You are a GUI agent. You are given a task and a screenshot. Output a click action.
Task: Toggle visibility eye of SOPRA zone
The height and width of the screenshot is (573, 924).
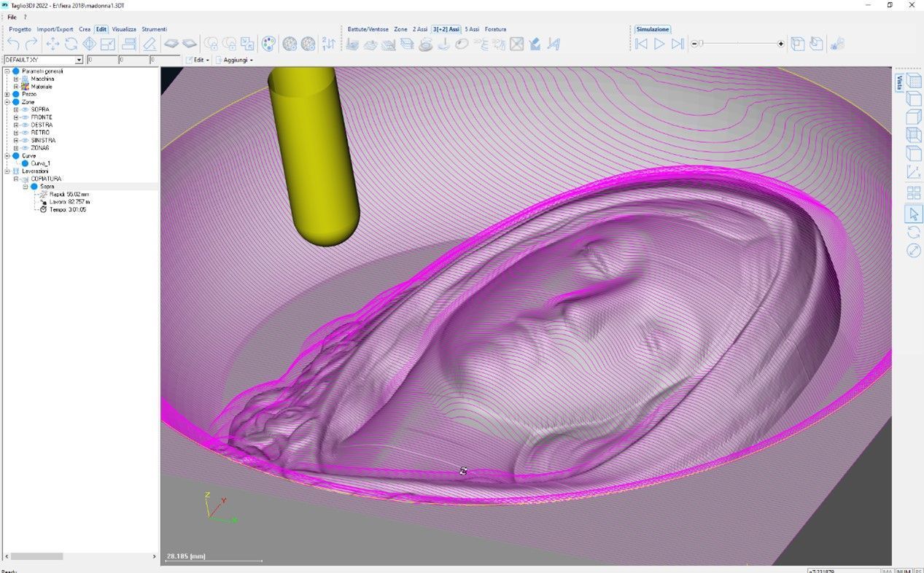coord(25,110)
